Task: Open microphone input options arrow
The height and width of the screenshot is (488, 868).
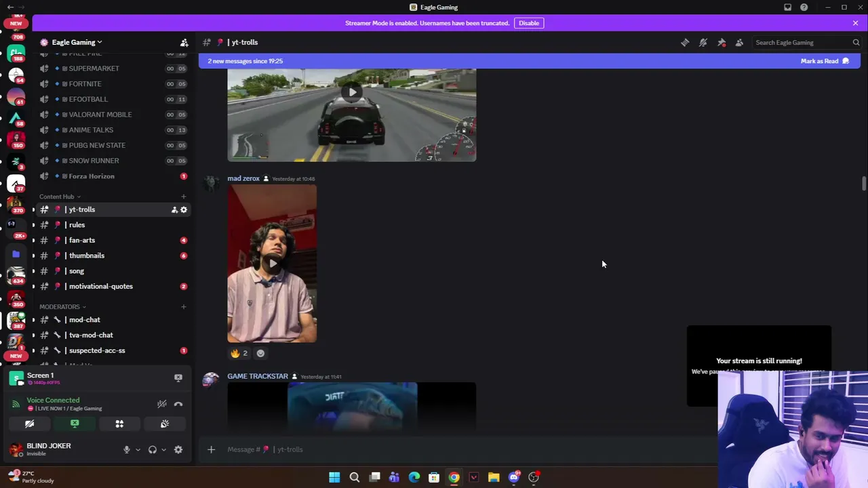Action: 138,449
